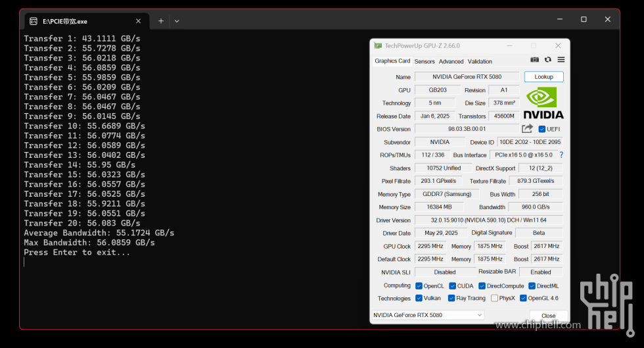644x348 pixels.
Task: Switch to the Graphics Card tab
Action: (x=392, y=61)
